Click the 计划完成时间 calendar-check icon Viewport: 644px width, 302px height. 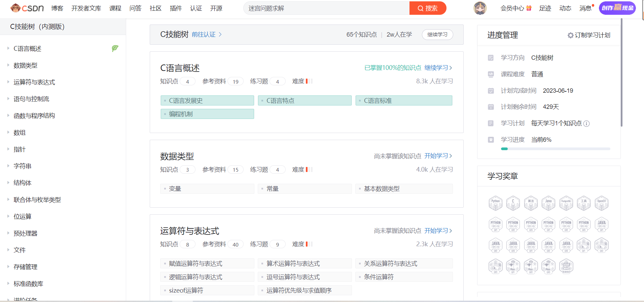[x=491, y=91]
